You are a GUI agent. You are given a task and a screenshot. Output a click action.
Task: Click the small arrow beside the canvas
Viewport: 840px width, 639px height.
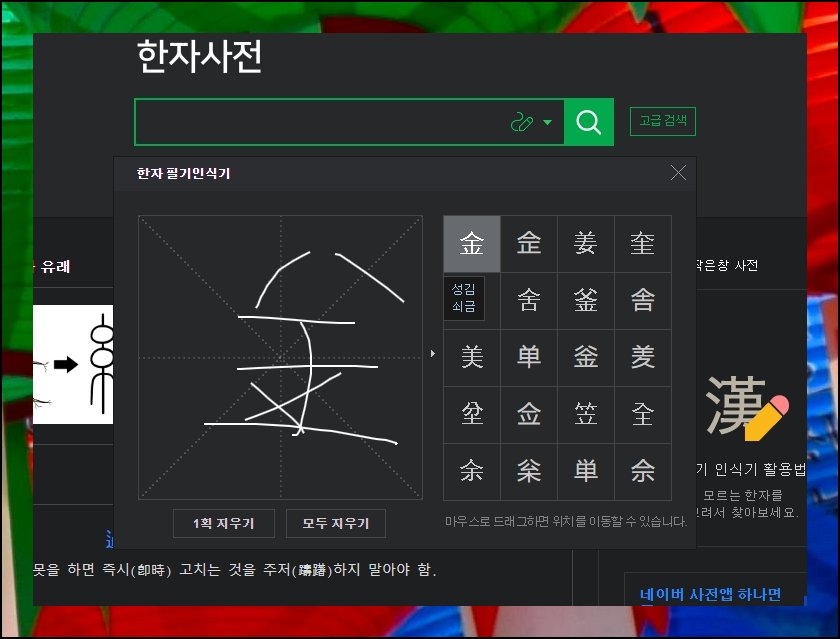(433, 354)
